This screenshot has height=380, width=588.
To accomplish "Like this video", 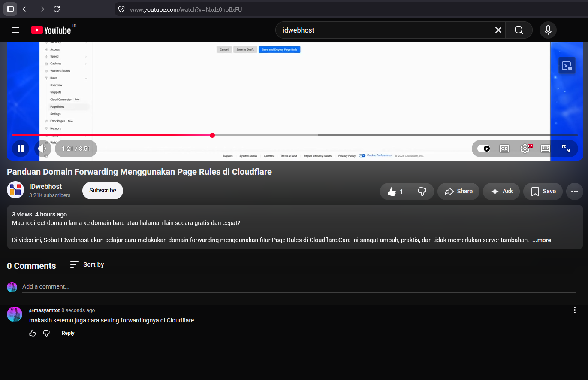I will coord(395,192).
